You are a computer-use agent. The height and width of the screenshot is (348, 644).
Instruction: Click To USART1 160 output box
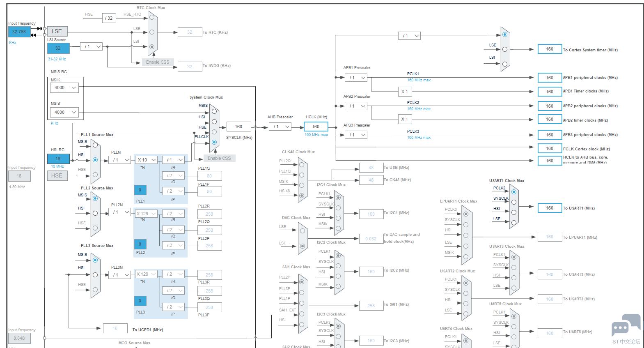pyautogui.click(x=550, y=208)
